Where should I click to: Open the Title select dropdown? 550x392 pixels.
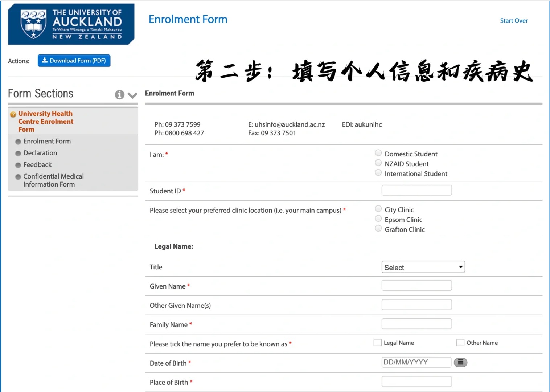click(423, 267)
